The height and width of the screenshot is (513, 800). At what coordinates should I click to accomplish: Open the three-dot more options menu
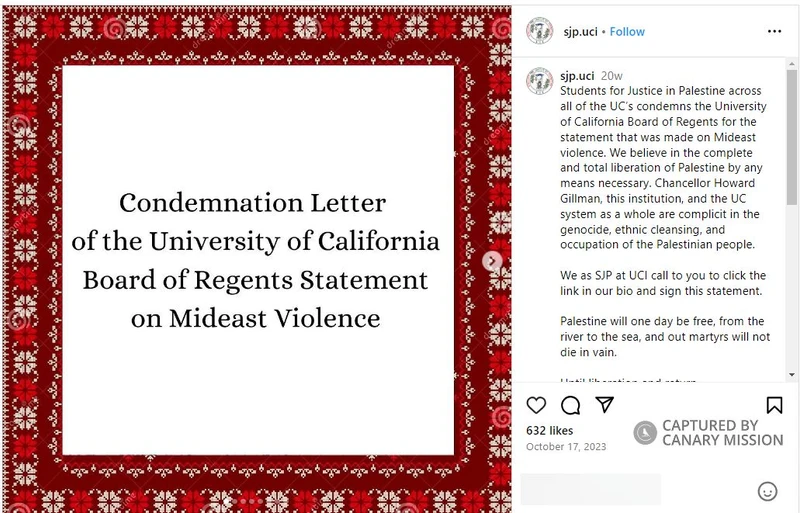coord(775,31)
